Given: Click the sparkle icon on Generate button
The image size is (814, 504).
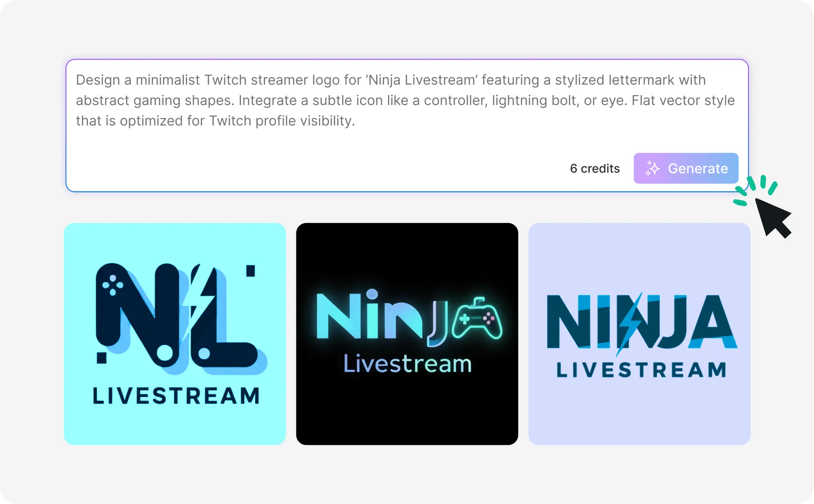Looking at the screenshot, I should 652,168.
